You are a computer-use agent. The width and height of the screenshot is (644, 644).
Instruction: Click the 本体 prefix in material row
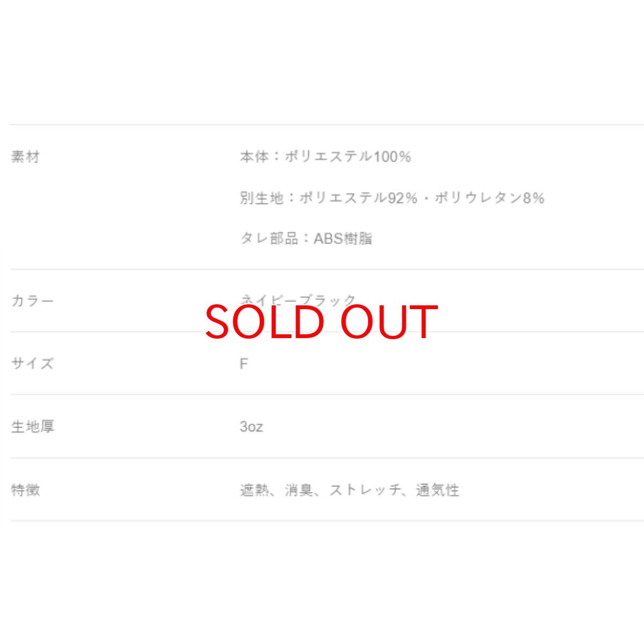coord(254,157)
